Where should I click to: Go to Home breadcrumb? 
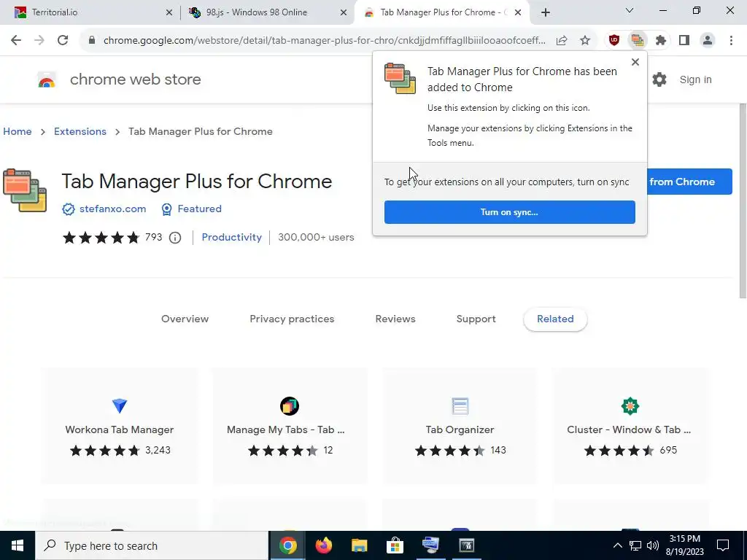pyautogui.click(x=18, y=131)
